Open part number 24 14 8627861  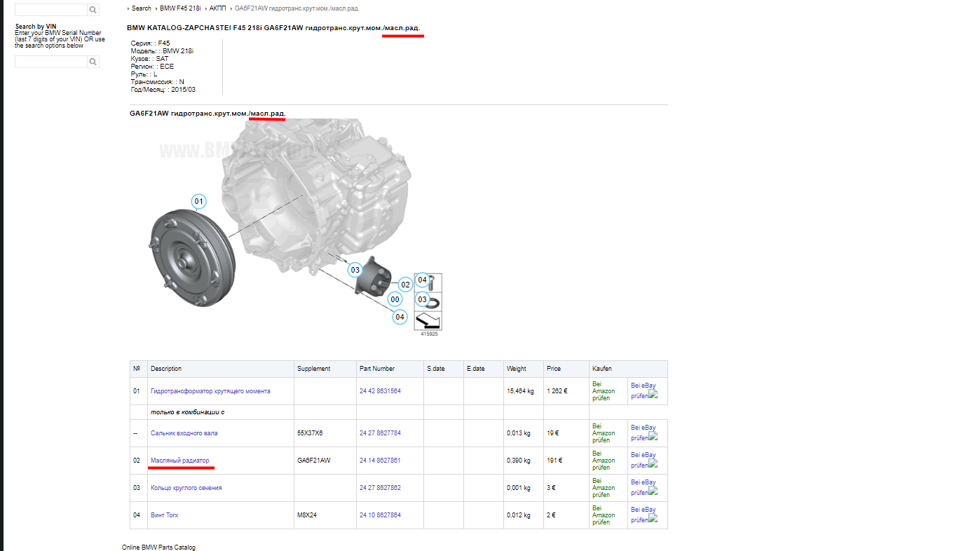click(x=380, y=461)
